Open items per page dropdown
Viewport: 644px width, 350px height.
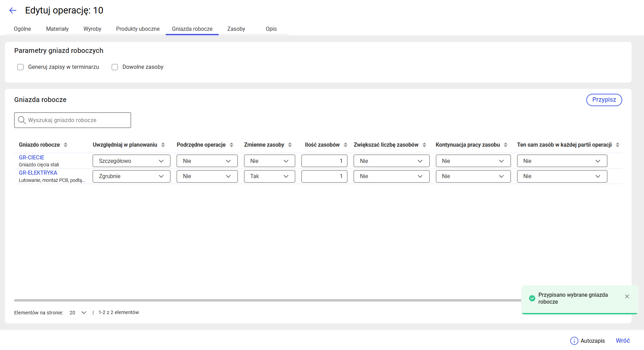(78, 313)
